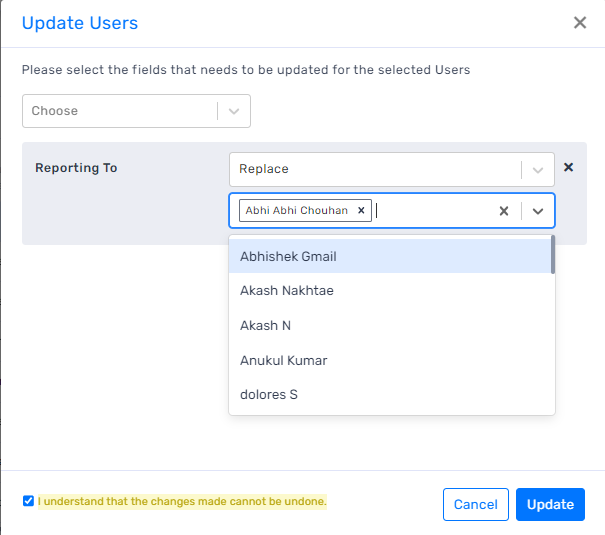605x535 pixels.
Task: Close the Update Users dialog
Action: click(x=580, y=22)
